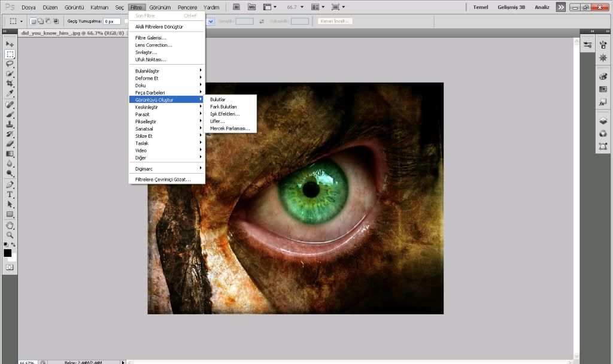Select the Dodge tool
Image resolution: width=613 pixels, height=364 pixels.
tap(10, 173)
